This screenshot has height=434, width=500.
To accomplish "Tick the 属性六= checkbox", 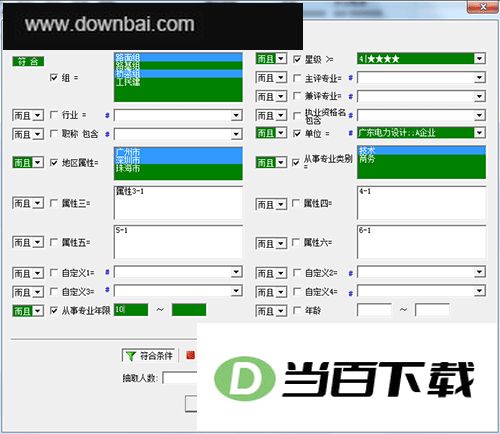I will pos(296,243).
